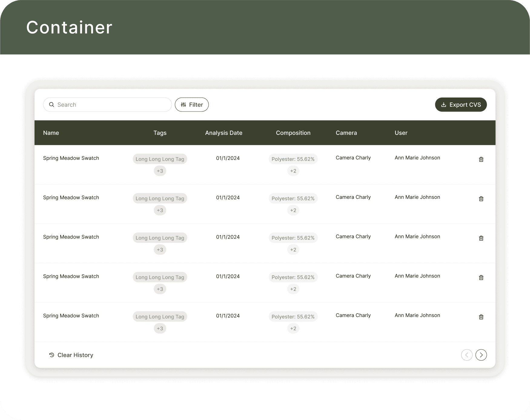530x420 pixels.
Task: Go to the previous page with the left arrow
Action: (x=467, y=355)
